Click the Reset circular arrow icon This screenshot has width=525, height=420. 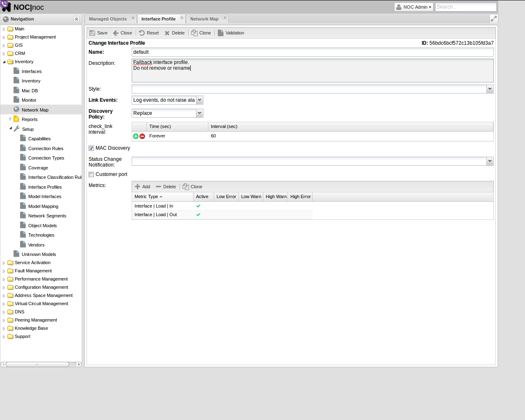coord(142,33)
